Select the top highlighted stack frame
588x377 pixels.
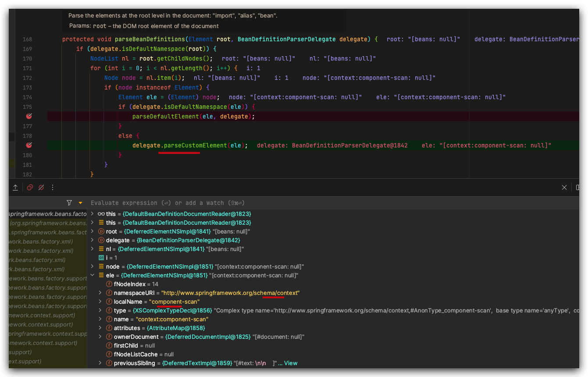[48, 214]
